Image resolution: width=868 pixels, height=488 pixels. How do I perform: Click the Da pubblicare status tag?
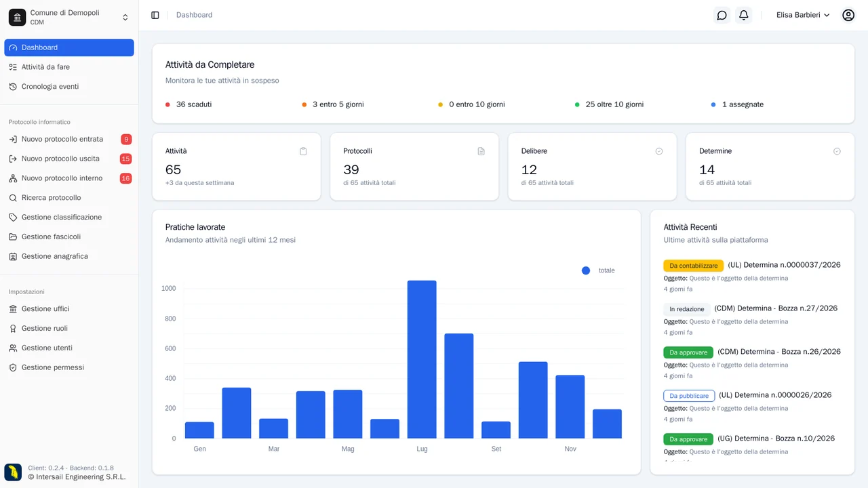689,396
